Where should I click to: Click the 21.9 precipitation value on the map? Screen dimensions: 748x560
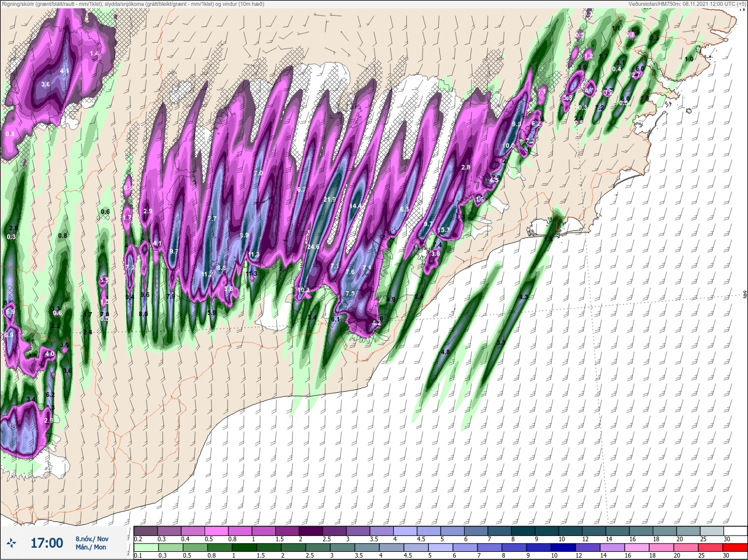[329, 200]
